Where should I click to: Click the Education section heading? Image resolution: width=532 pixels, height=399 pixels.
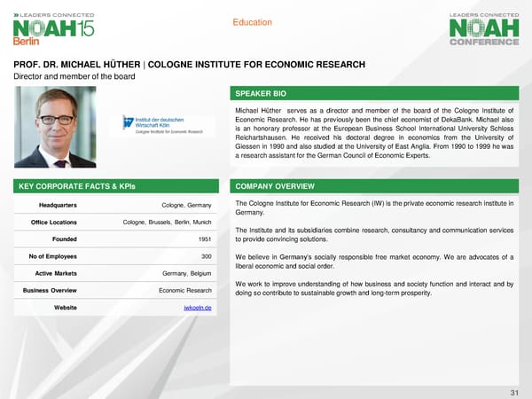252,22
